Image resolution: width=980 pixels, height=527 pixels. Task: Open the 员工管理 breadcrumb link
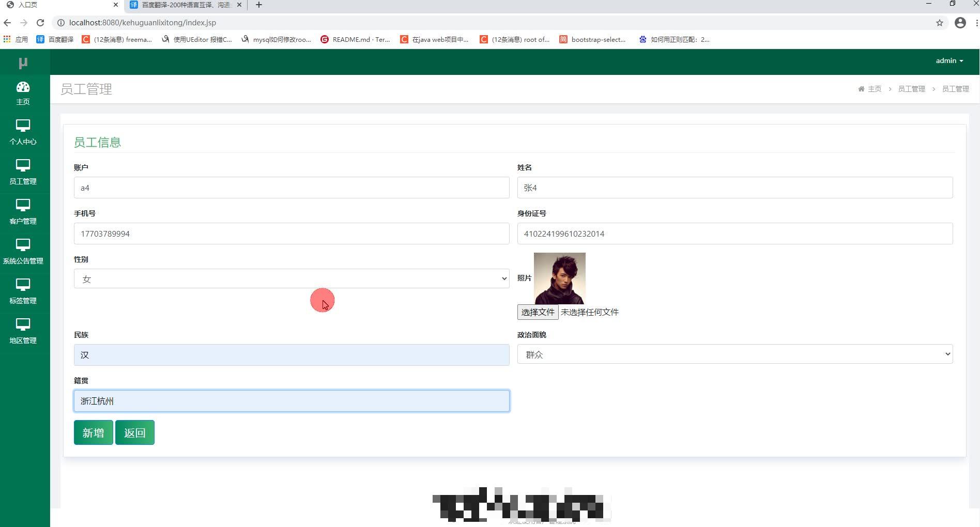[911, 88]
